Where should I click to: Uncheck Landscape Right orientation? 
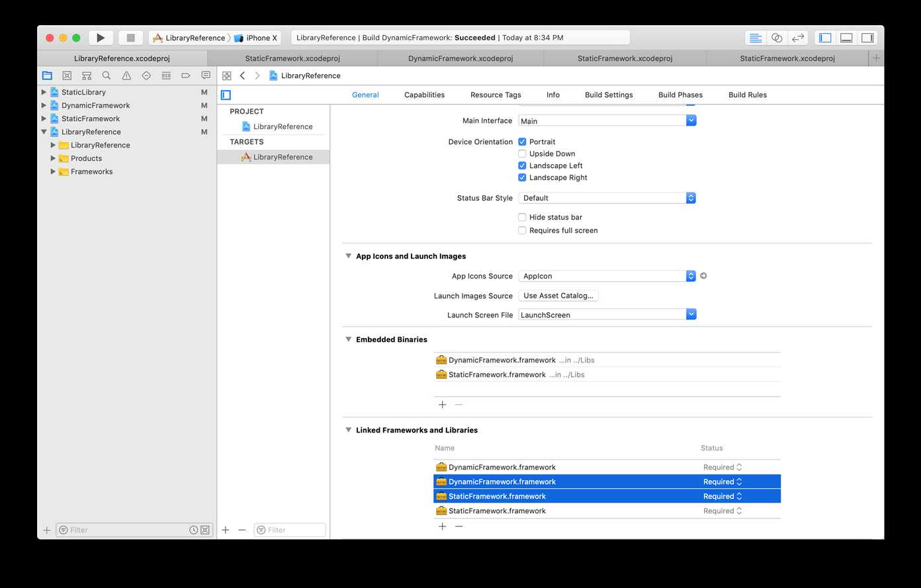tap(522, 177)
